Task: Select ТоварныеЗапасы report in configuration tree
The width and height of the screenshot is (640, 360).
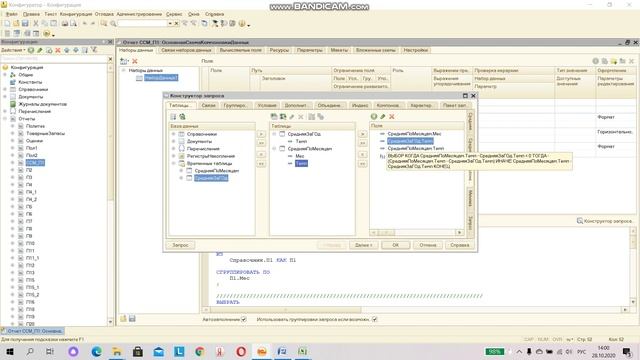Action: (x=45, y=133)
